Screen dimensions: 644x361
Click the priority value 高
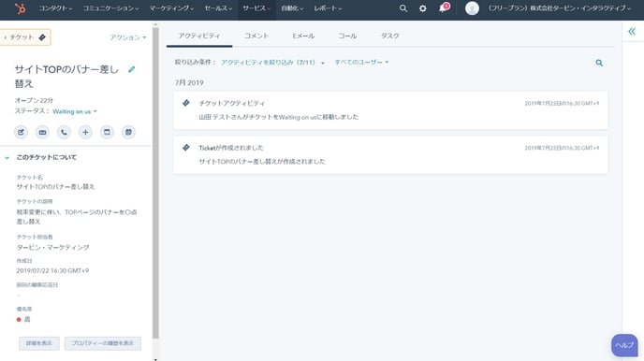[27, 319]
